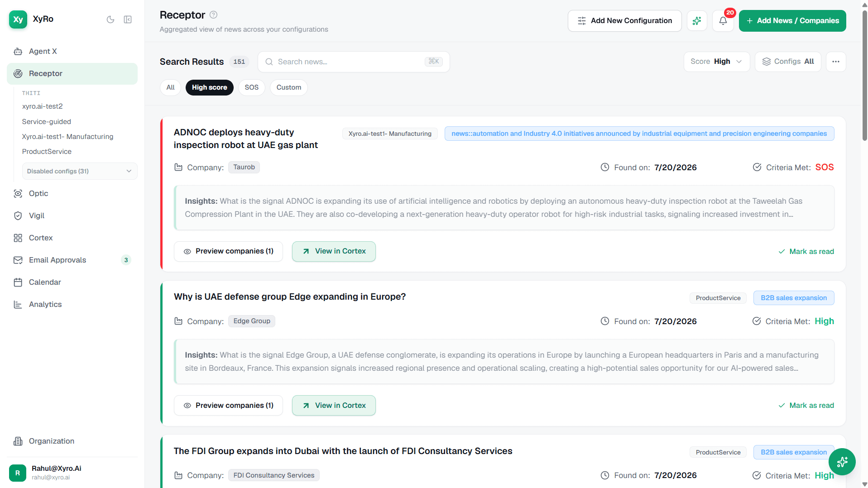Click the 151 results count badge
Screen dimensions: 868x488
coord(239,62)
